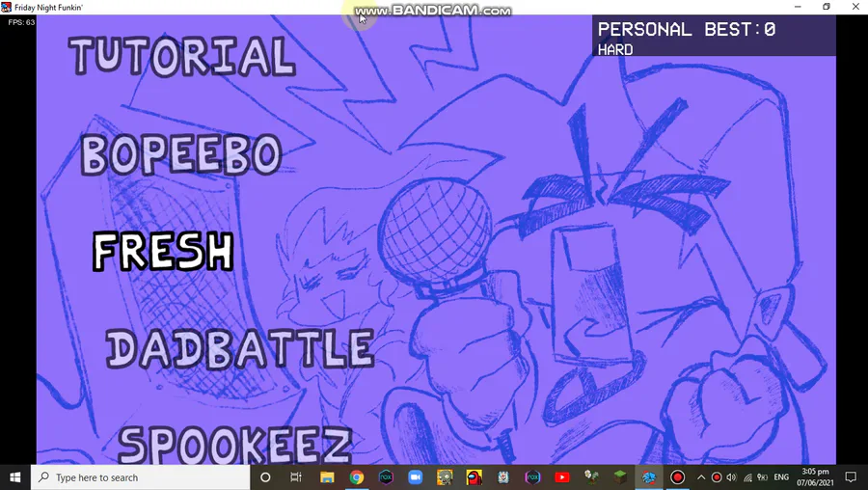Image resolution: width=868 pixels, height=490 pixels.
Task: Open Among Us from the taskbar
Action: point(474,477)
